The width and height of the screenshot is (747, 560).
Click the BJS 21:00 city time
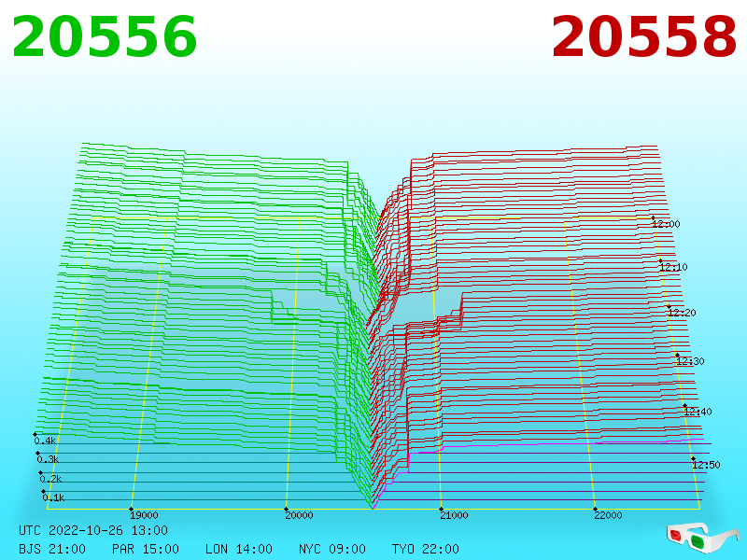point(52,549)
